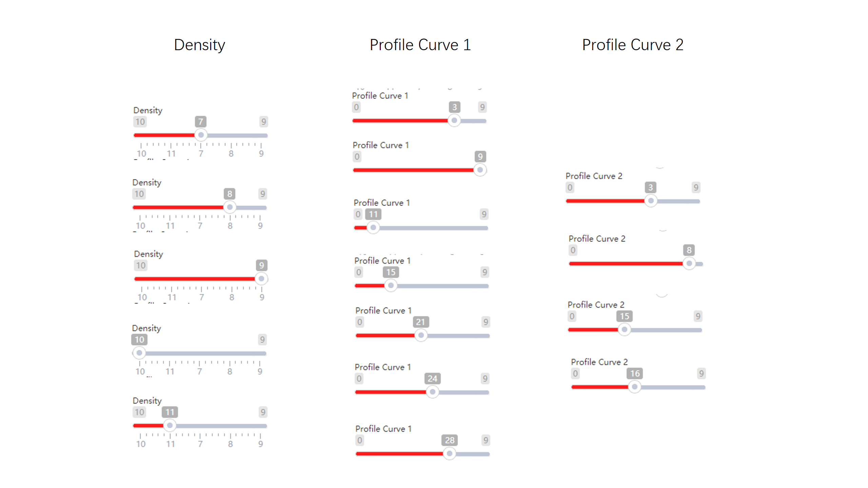Click Profile Curve 1 slider handle at 15

(x=391, y=285)
